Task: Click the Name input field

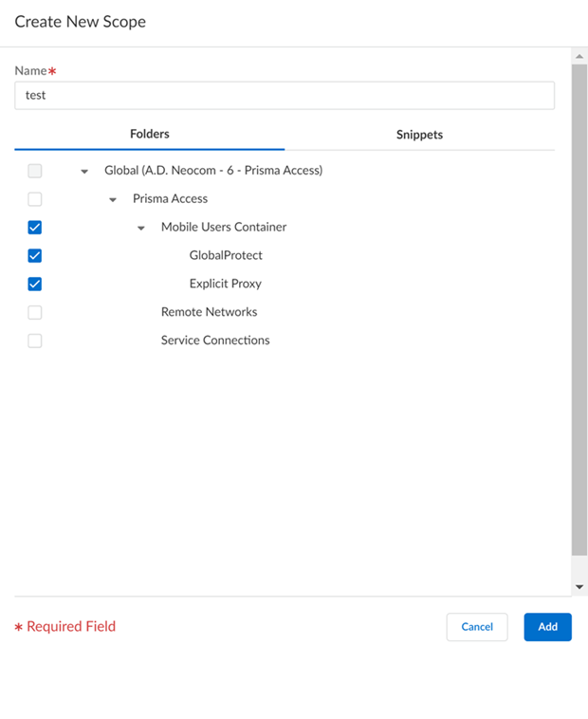Action: click(x=285, y=95)
